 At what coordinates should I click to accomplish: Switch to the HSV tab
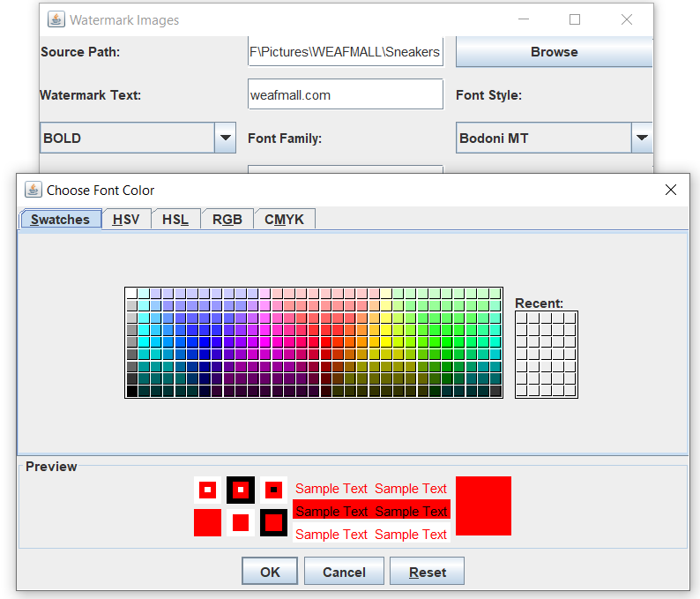pyautogui.click(x=126, y=220)
